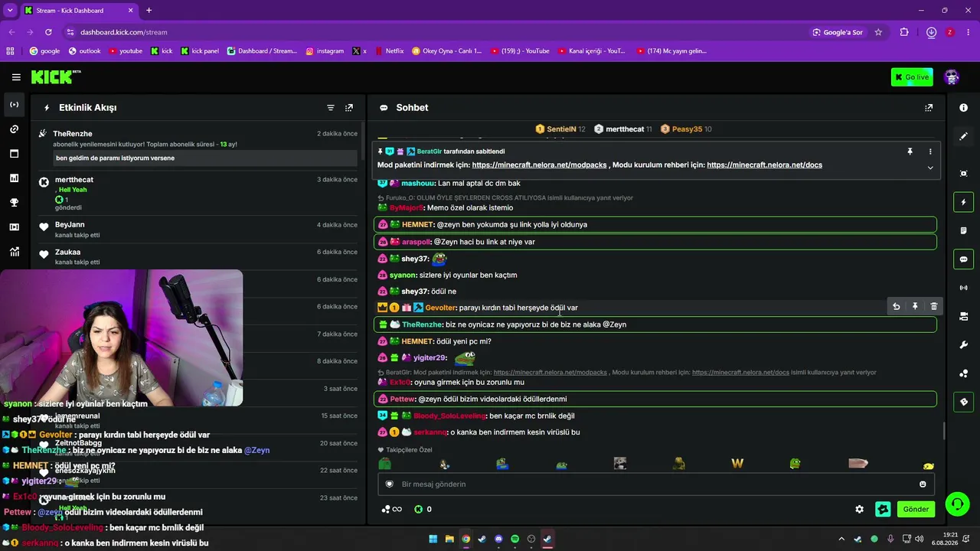Open the Dashboard / Stream bookmark
The height and width of the screenshot is (551, 980).
262,51
